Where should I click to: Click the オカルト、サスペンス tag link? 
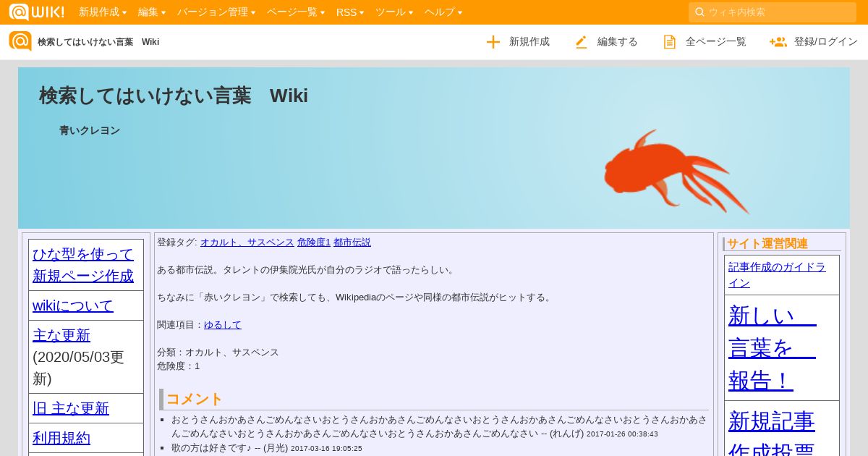247,242
